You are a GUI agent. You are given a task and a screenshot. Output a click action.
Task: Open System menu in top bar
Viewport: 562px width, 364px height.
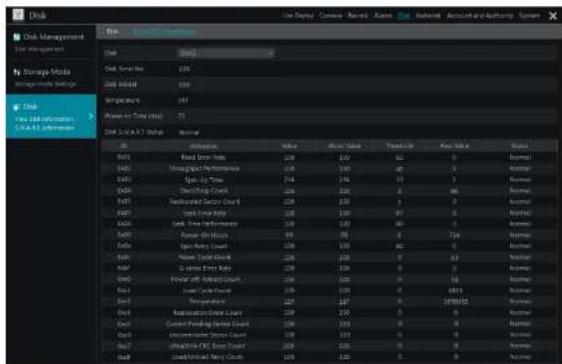tap(529, 15)
